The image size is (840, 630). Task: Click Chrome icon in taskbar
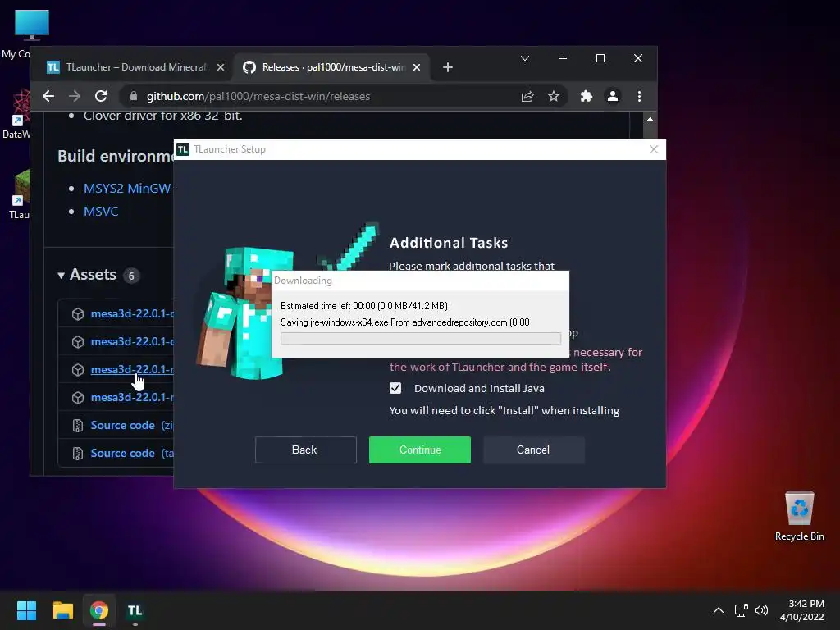(x=99, y=610)
